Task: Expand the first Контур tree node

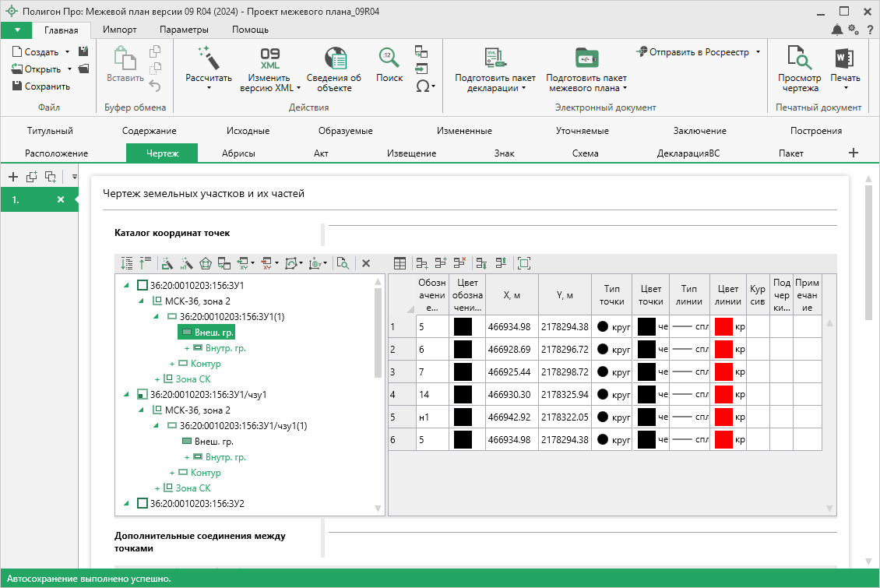Action: 172,364
